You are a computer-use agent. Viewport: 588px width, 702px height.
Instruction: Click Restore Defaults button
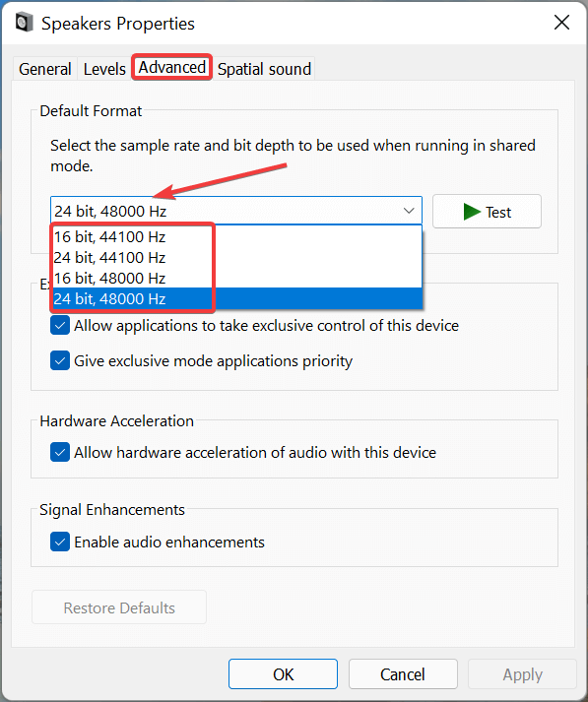click(x=119, y=607)
